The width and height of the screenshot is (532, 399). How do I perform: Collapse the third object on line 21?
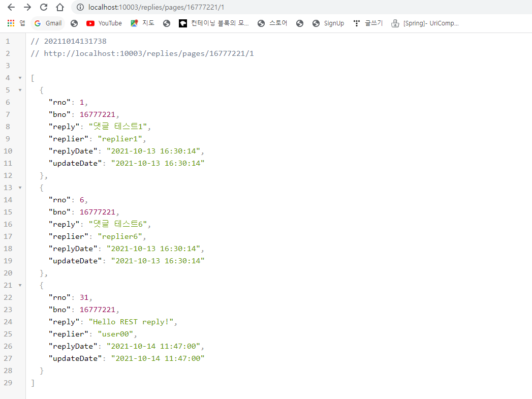pos(20,285)
